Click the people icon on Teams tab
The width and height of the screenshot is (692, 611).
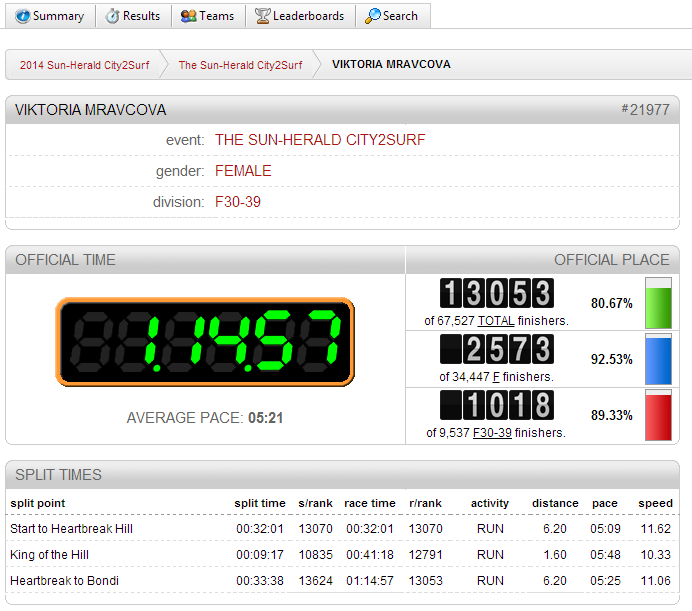pyautogui.click(x=188, y=16)
